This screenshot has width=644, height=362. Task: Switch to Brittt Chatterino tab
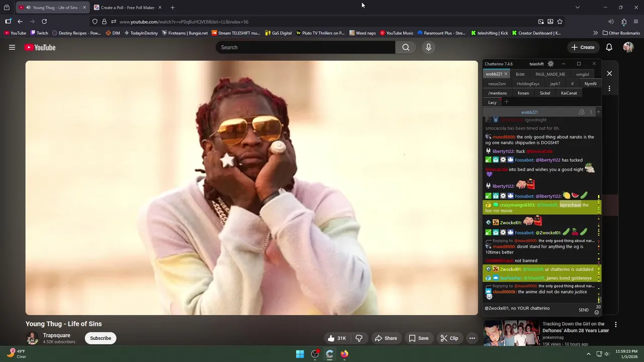520,74
